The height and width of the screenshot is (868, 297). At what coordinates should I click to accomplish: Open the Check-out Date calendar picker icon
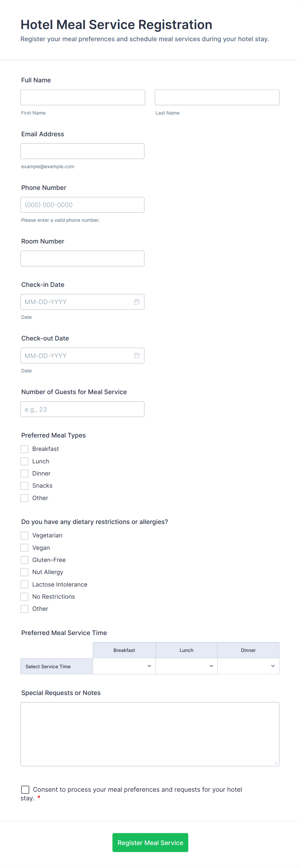[137, 355]
